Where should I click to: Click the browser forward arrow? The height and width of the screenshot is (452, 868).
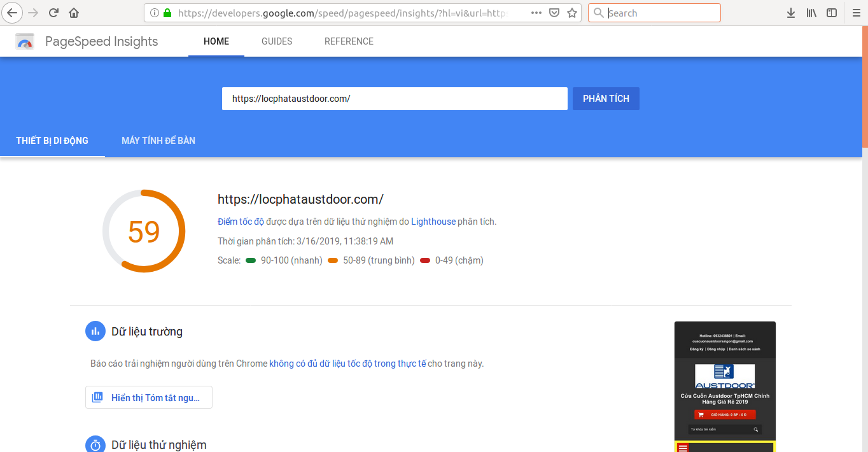click(x=34, y=13)
